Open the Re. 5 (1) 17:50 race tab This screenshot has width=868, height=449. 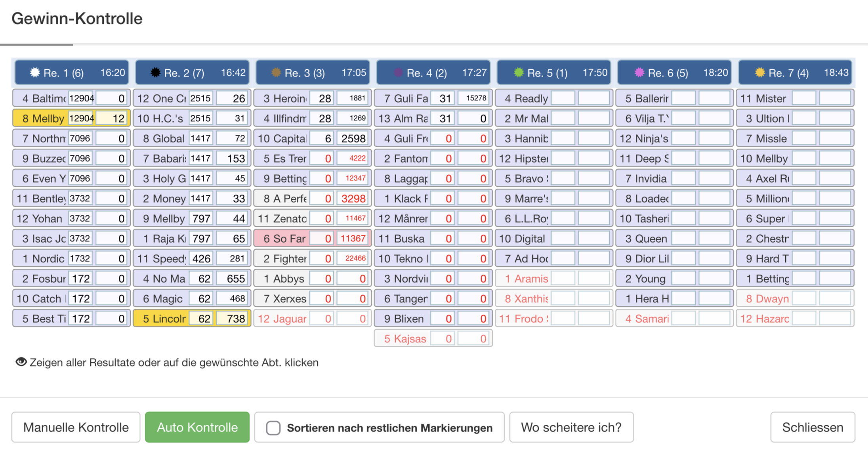pyautogui.click(x=553, y=73)
